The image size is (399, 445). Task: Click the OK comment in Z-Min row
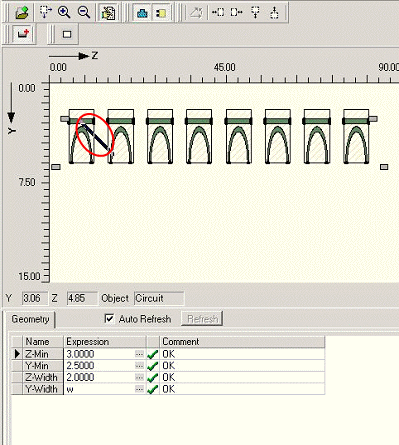coord(168,354)
